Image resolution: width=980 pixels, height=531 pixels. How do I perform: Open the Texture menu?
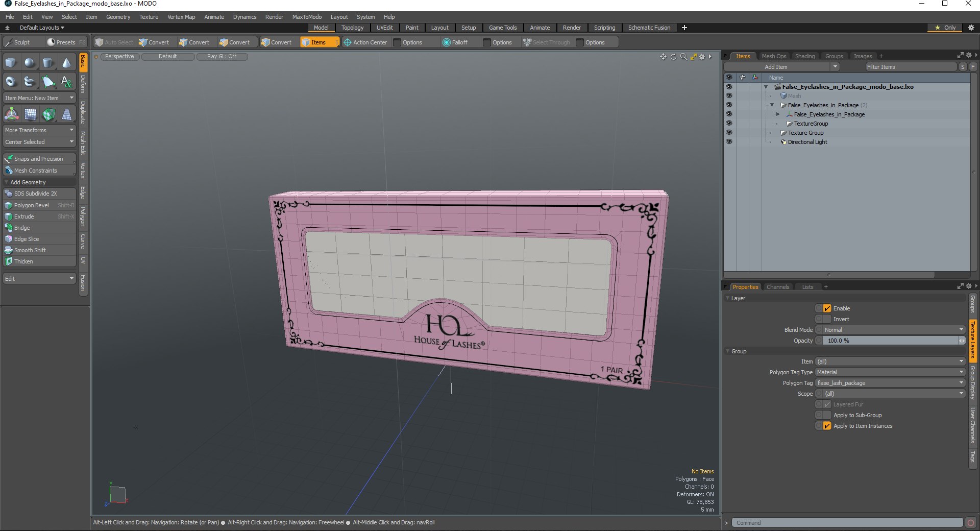tap(149, 17)
